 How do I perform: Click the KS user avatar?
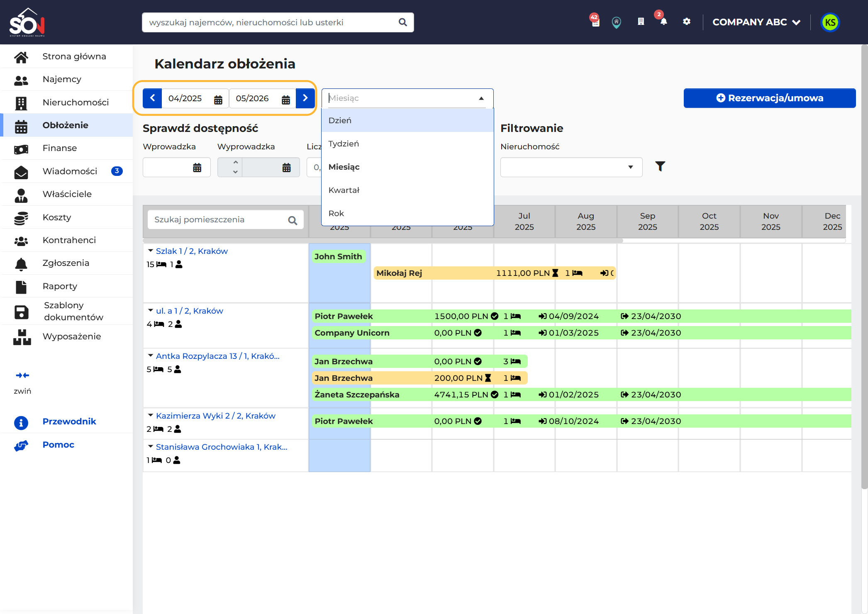(830, 22)
